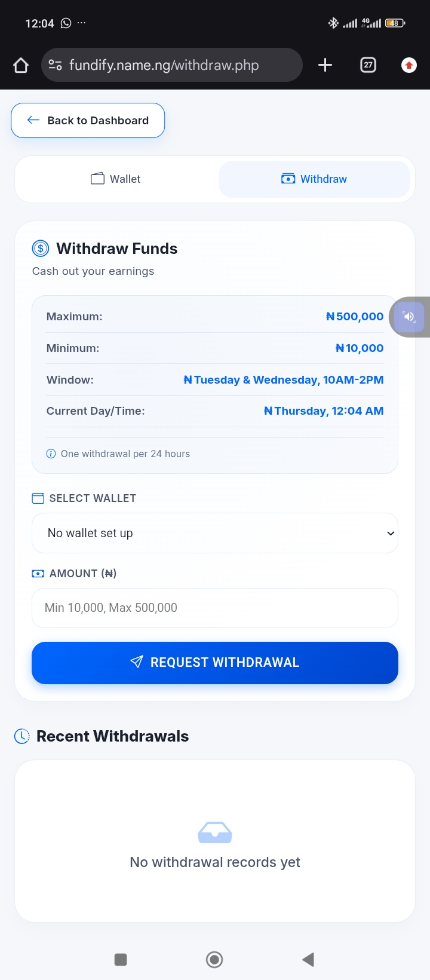Click the info icon beside withdrawal limit note
Image resolution: width=430 pixels, height=980 pixels.
tap(51, 454)
